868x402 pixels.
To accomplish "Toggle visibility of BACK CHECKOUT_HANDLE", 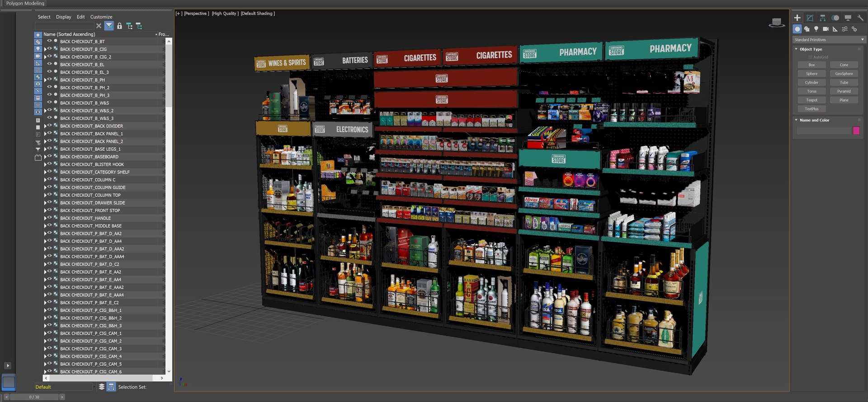I will pyautogui.click(x=50, y=218).
